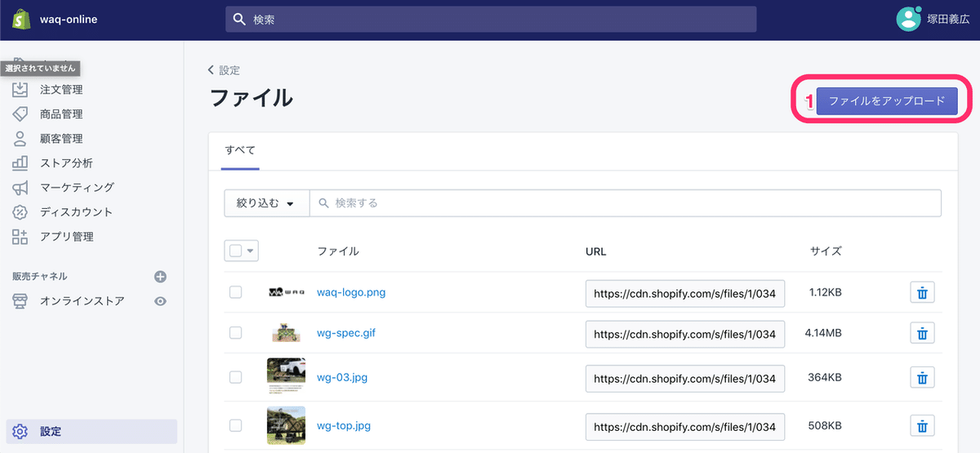Click URL field for wg-spec.gif
Viewport: 980px width, 453px height.
(685, 334)
